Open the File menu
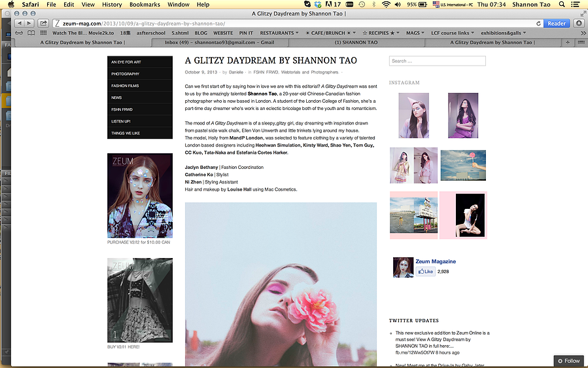588x368 pixels. tap(51, 5)
